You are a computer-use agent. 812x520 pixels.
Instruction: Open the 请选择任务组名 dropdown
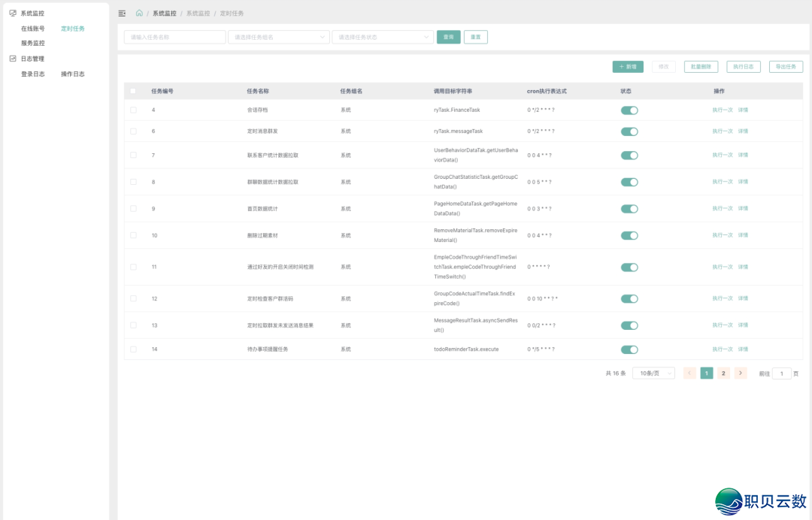point(278,36)
